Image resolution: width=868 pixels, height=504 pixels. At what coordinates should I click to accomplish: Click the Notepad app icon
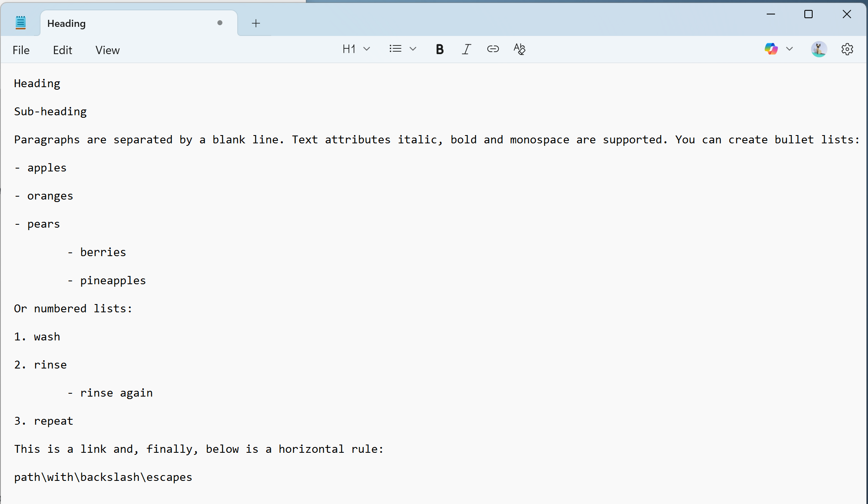click(x=21, y=23)
